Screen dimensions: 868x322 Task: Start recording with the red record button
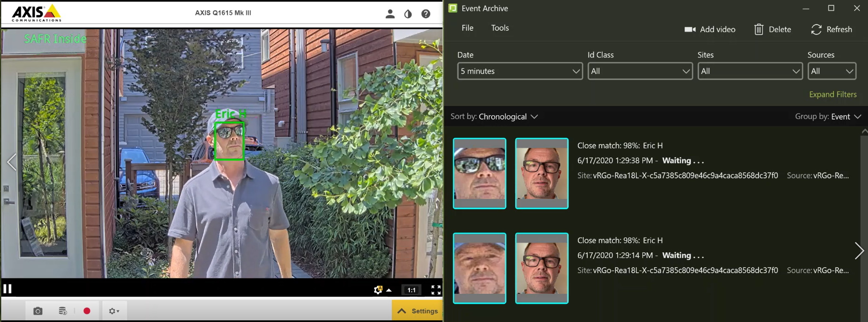pos(87,311)
